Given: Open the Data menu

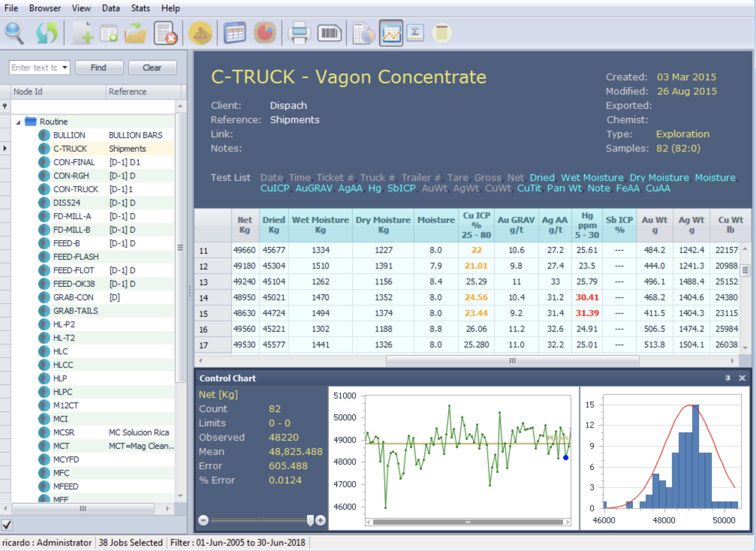Looking at the screenshot, I should tap(111, 8).
